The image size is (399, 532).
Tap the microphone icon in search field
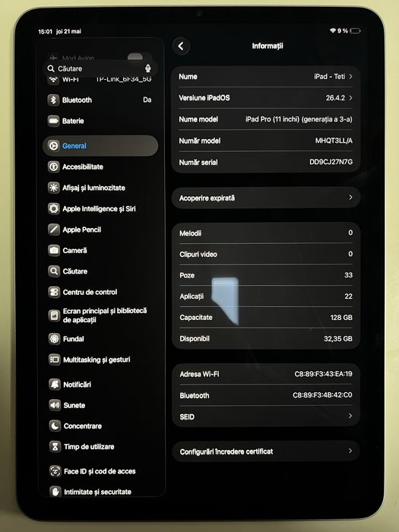[147, 68]
